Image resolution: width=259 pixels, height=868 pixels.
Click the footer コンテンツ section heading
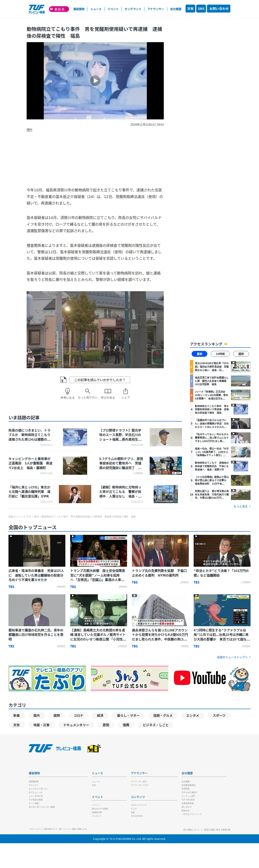(x=138, y=797)
